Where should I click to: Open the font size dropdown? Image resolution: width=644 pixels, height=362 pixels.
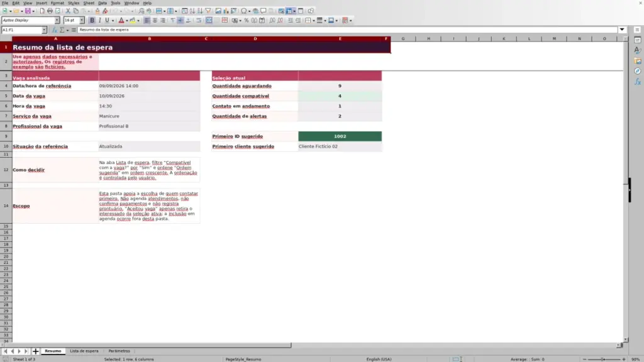click(82, 20)
